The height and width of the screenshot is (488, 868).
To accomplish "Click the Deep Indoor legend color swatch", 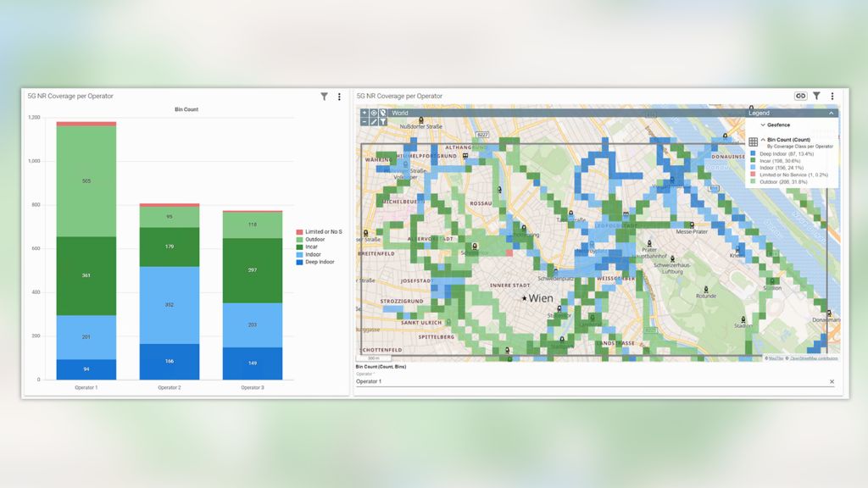I will tap(753, 154).
